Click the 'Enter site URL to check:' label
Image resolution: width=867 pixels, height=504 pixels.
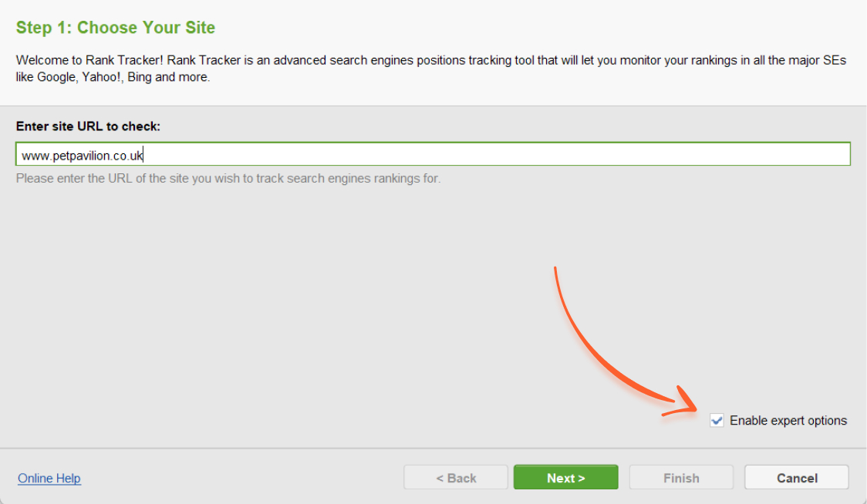click(x=88, y=126)
